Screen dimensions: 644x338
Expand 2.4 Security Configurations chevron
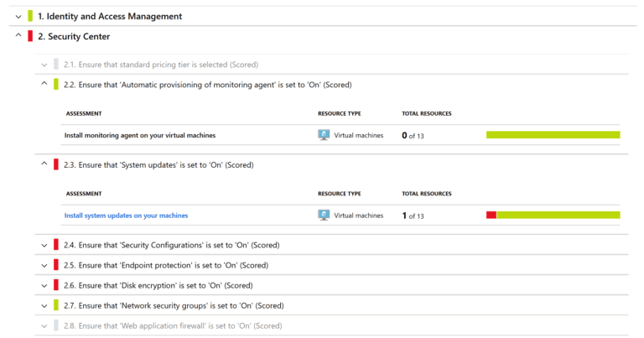44,246
